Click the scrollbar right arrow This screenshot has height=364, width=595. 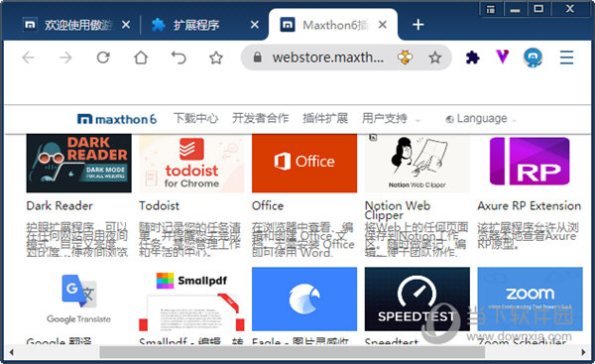[x=583, y=352]
